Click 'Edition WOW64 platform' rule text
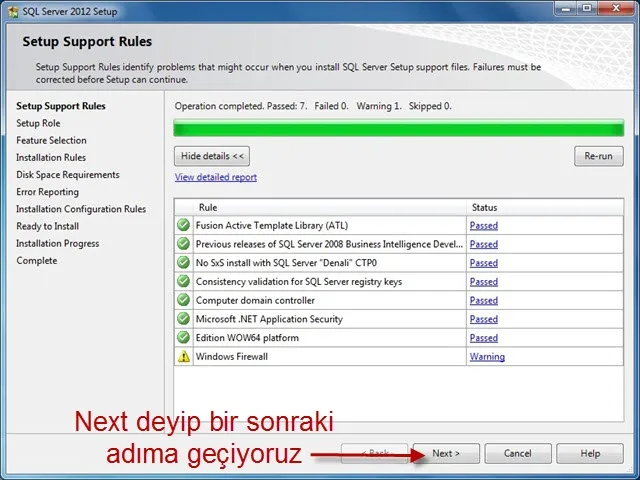This screenshot has height=480, width=640. tap(247, 338)
